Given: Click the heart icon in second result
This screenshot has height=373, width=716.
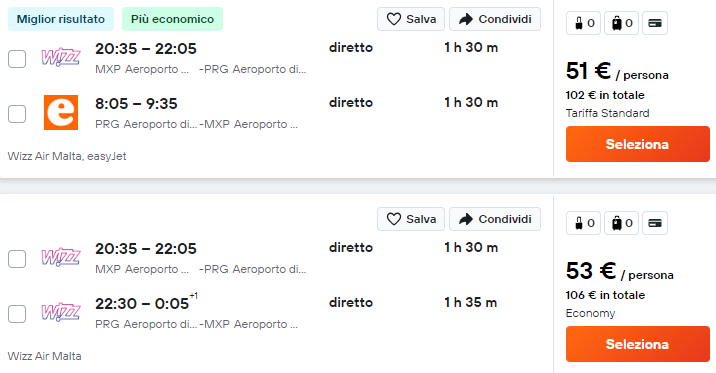Looking at the screenshot, I should click(x=394, y=219).
